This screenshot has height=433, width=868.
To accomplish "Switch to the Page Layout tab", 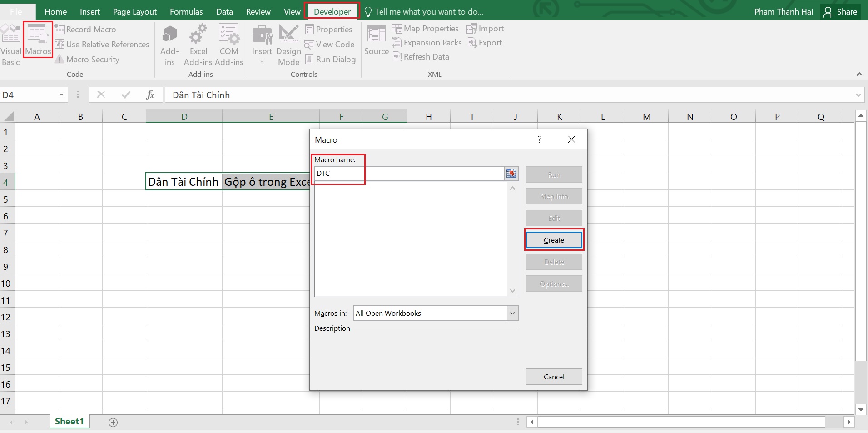I will 135,12.
